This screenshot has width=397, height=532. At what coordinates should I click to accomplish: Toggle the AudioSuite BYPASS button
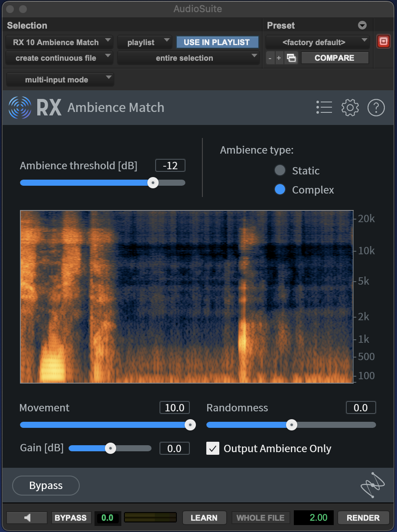coord(71,517)
